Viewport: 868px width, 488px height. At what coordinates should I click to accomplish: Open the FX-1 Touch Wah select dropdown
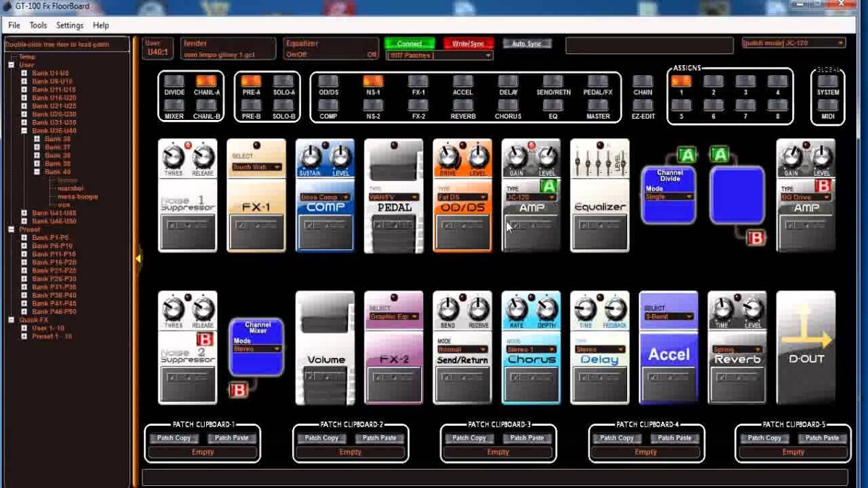tap(256, 167)
